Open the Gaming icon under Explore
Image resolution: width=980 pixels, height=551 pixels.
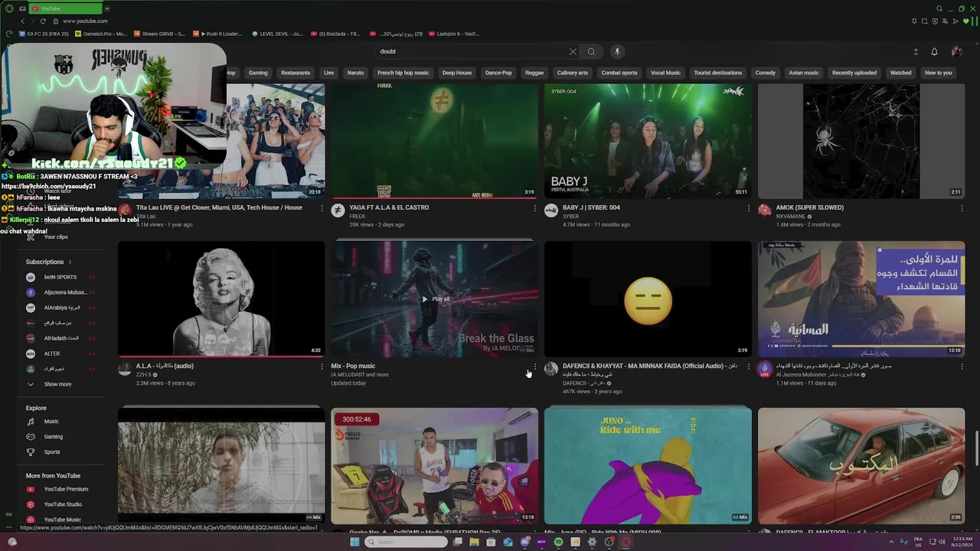point(31,436)
